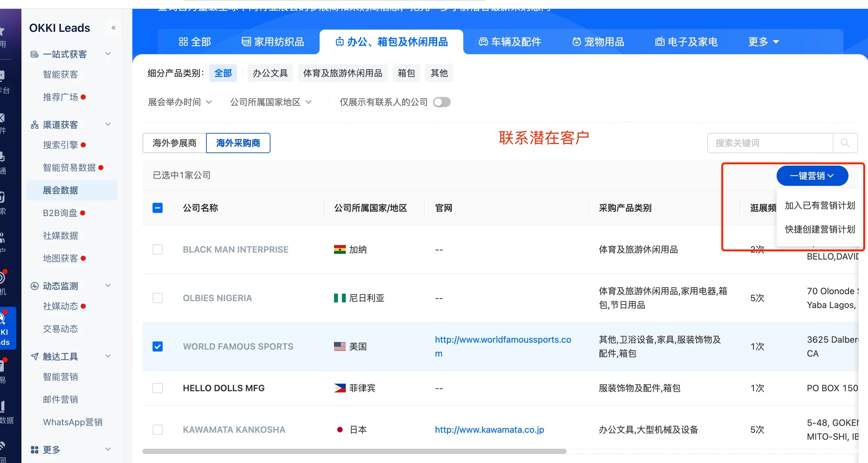Click the 家用纺织品 category icon
The width and height of the screenshot is (868, 463).
(246, 42)
